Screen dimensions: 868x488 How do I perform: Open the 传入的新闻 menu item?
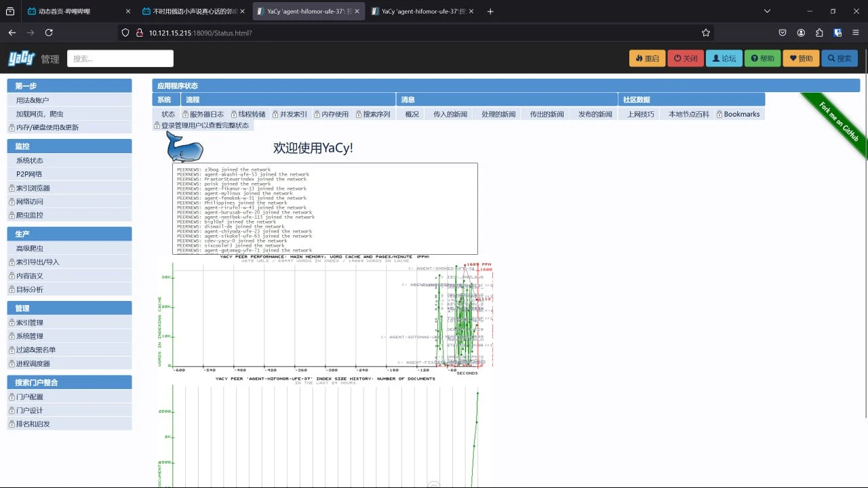point(450,115)
